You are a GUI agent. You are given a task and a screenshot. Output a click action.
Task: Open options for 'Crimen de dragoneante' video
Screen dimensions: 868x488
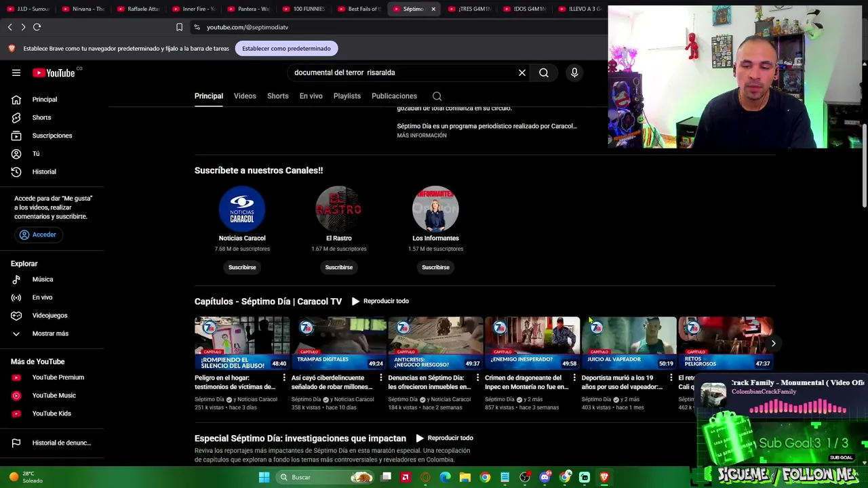[x=574, y=378]
